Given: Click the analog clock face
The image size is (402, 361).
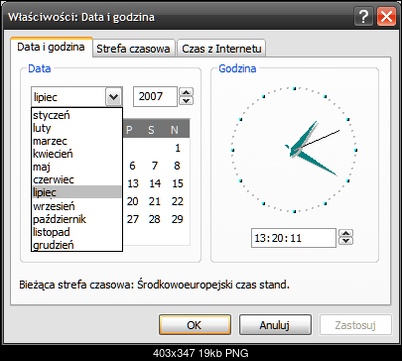Looking at the screenshot, I should [294, 150].
